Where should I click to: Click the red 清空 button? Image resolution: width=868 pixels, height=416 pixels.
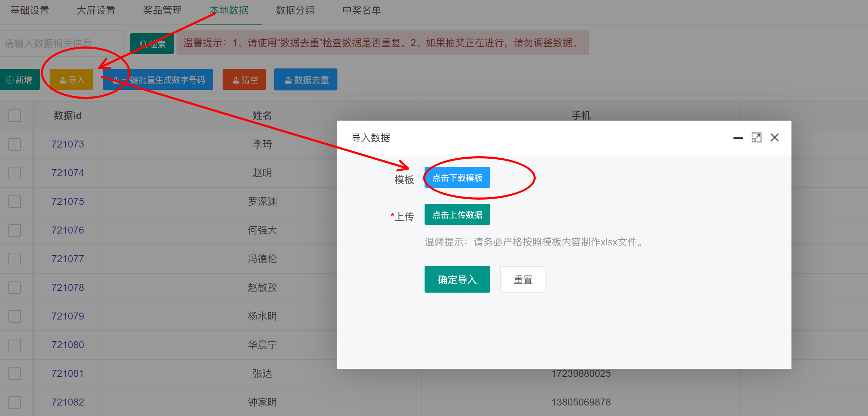point(244,80)
